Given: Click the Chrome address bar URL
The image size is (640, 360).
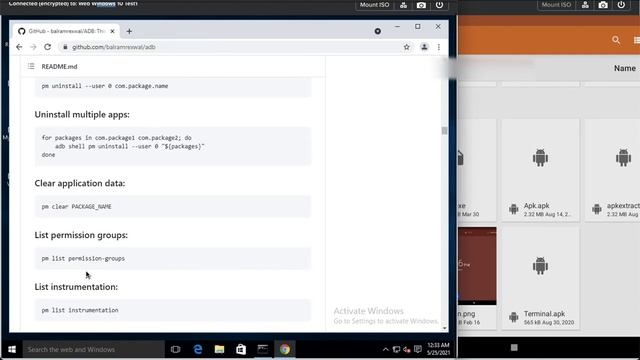Looking at the screenshot, I should tap(113, 47).
